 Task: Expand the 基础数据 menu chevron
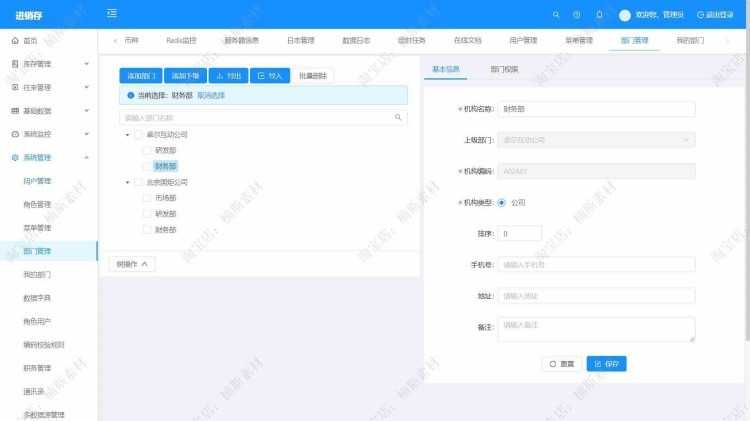pos(87,111)
